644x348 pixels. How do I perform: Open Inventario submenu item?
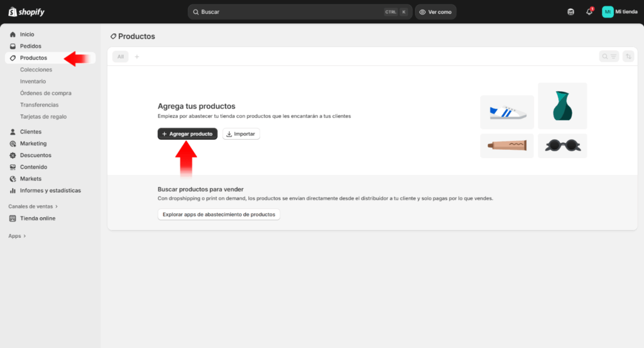coord(33,81)
